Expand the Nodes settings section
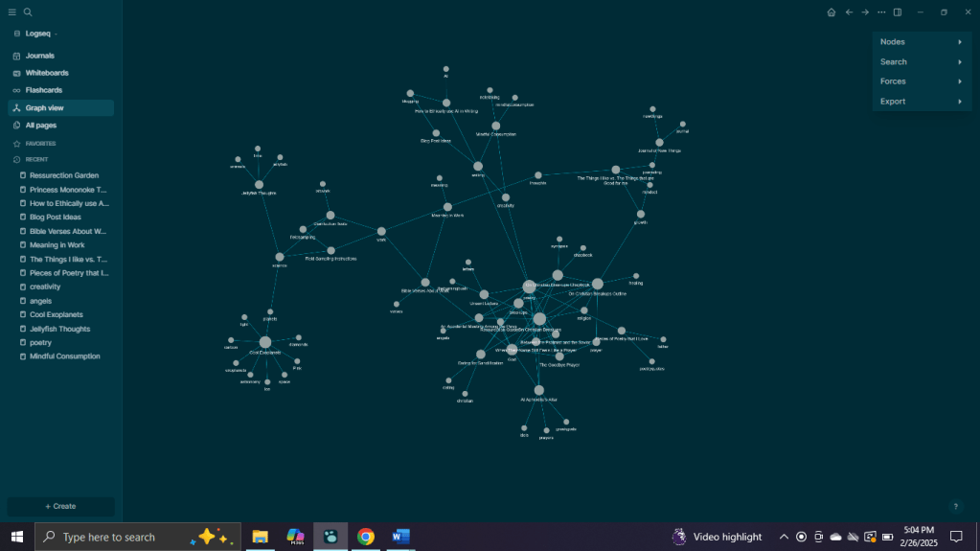This screenshot has width=980, height=551. [921, 42]
